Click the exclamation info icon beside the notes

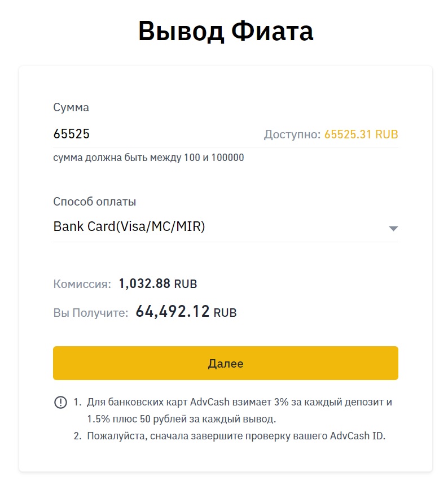tap(60, 402)
